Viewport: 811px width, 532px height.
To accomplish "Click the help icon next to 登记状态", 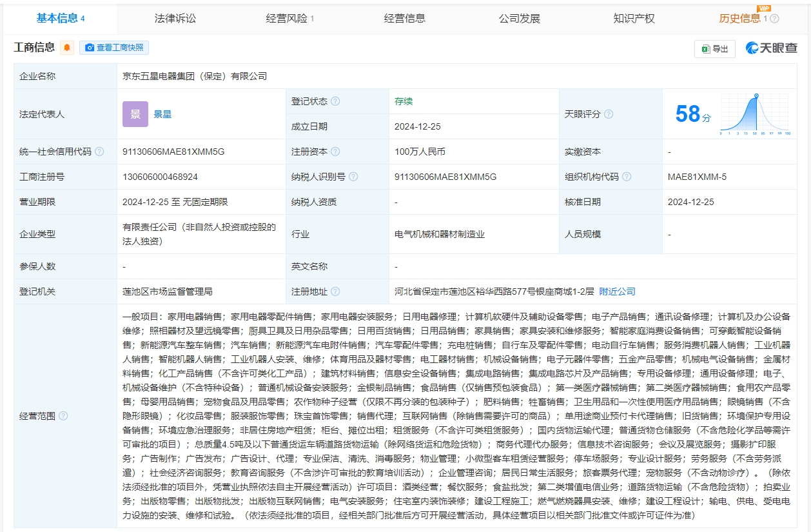I will click(x=335, y=102).
